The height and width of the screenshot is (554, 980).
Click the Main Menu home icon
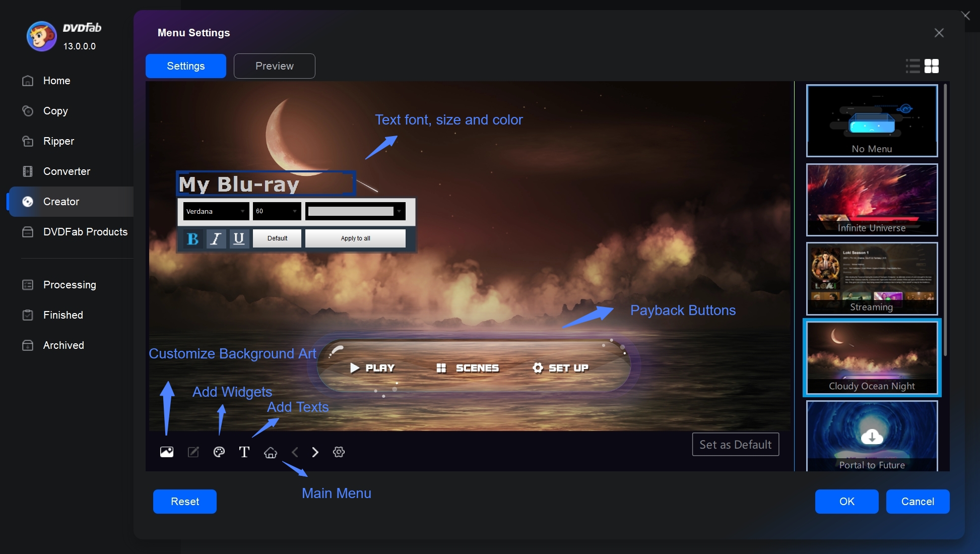click(x=270, y=452)
